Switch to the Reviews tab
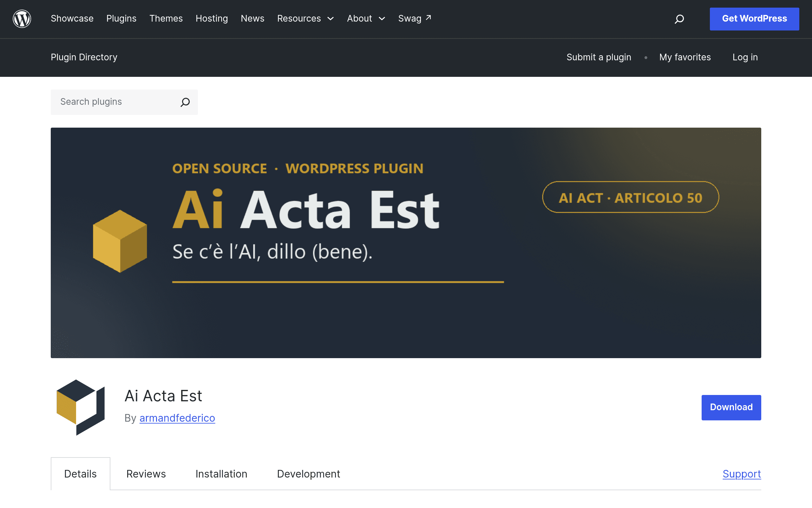812x508 pixels. (x=146, y=474)
